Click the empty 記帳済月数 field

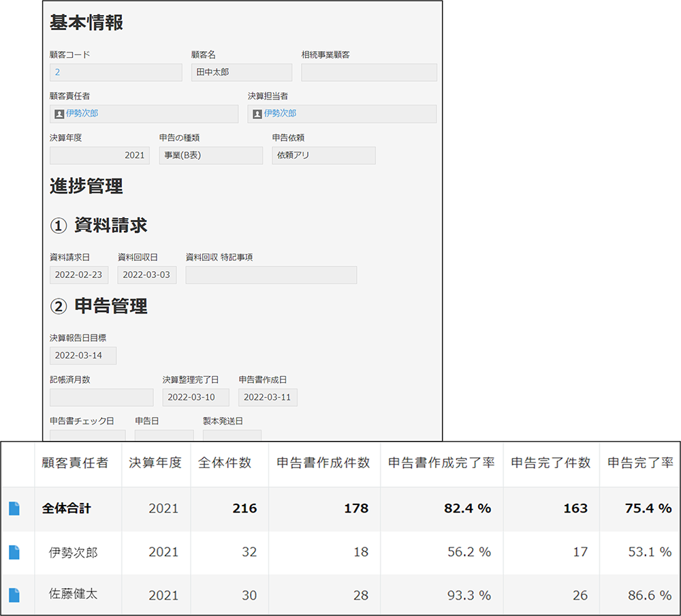101,397
